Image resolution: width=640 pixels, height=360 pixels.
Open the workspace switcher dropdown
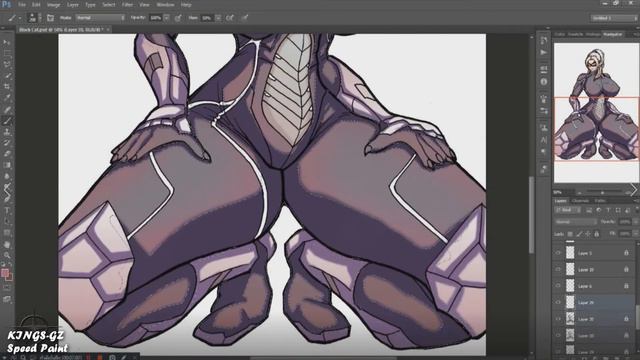pos(614,18)
